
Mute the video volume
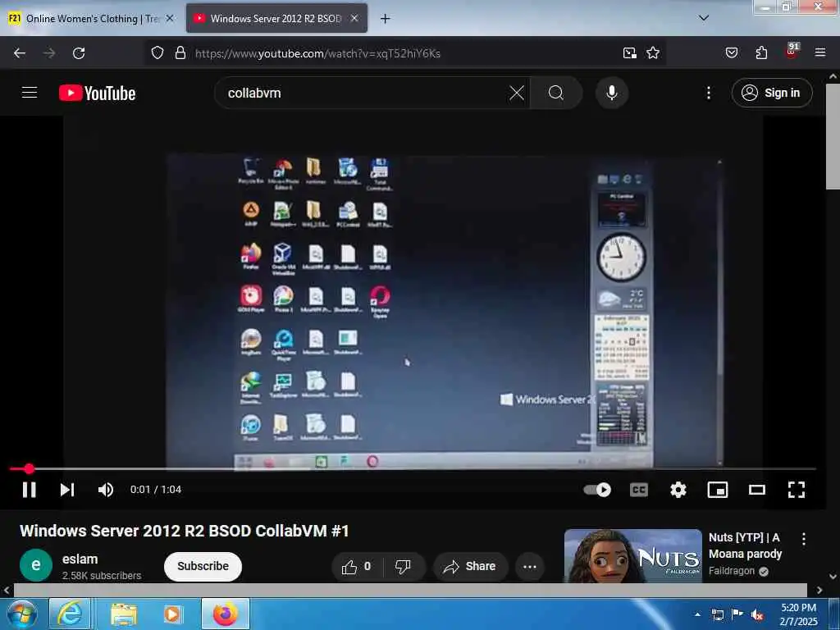pos(106,490)
